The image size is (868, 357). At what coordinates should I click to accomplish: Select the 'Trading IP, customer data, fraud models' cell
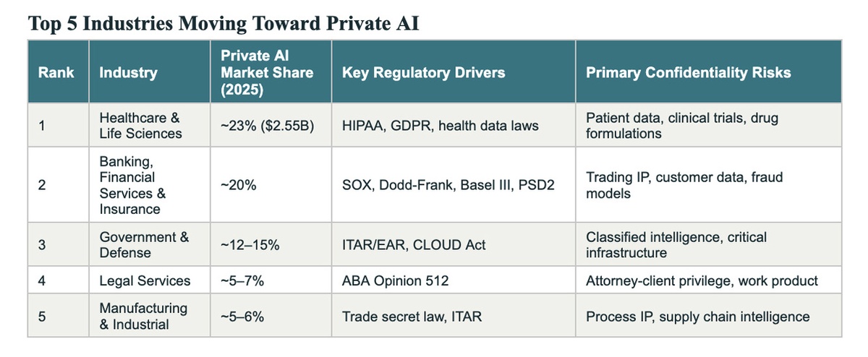click(684, 186)
